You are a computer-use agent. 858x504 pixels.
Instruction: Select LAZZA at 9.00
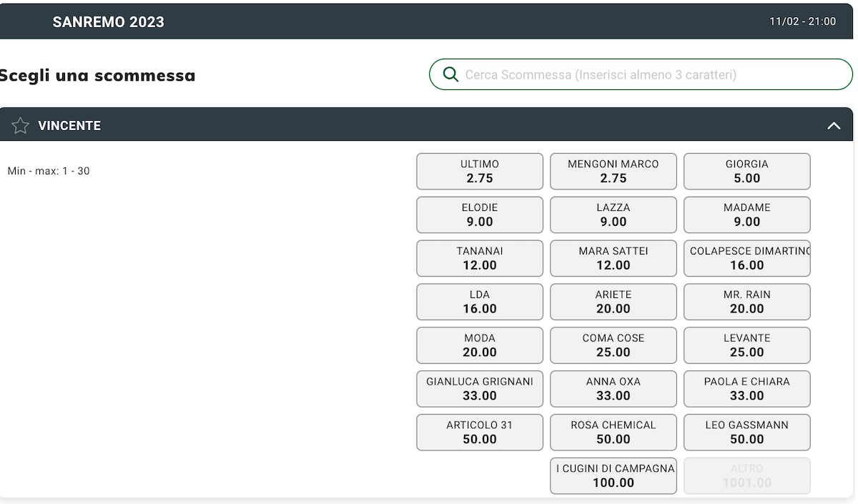613,215
